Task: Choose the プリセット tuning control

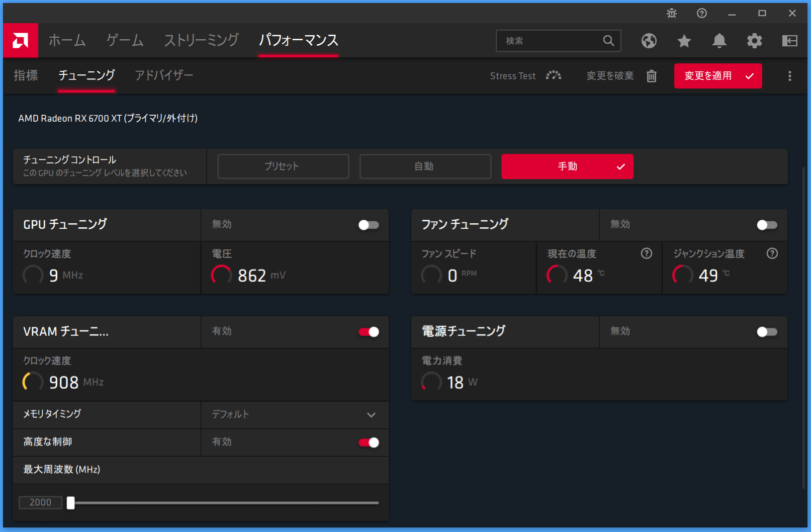Action: (283, 166)
